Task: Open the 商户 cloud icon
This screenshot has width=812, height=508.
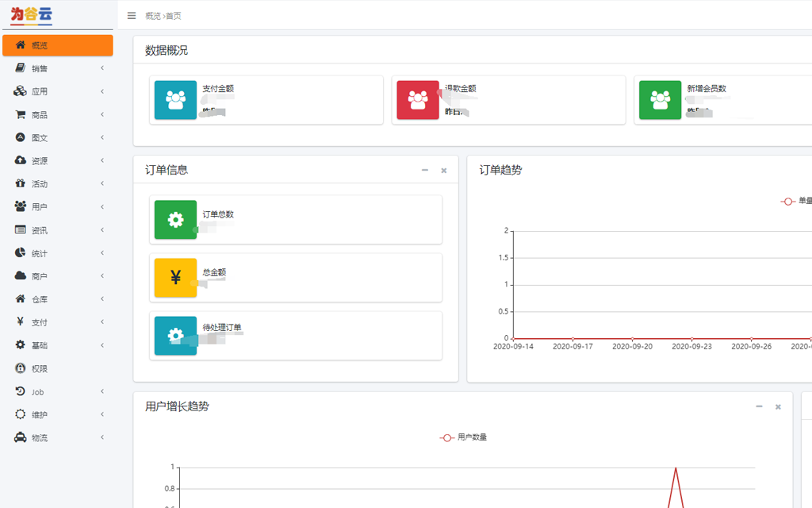Action: [x=20, y=275]
